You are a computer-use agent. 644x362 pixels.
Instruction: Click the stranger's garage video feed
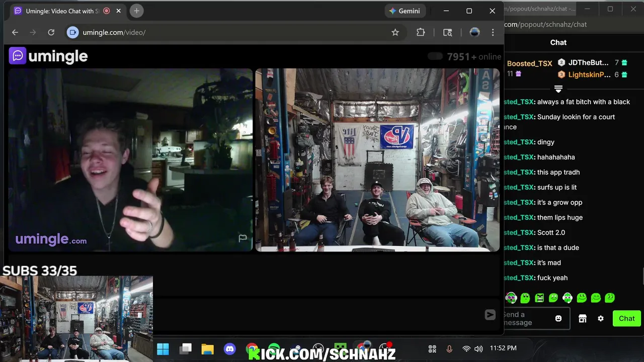click(x=377, y=160)
